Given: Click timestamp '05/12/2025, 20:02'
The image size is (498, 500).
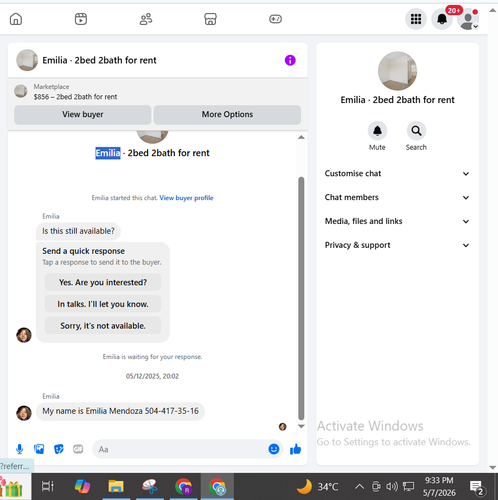Looking at the screenshot, I should click(152, 376).
